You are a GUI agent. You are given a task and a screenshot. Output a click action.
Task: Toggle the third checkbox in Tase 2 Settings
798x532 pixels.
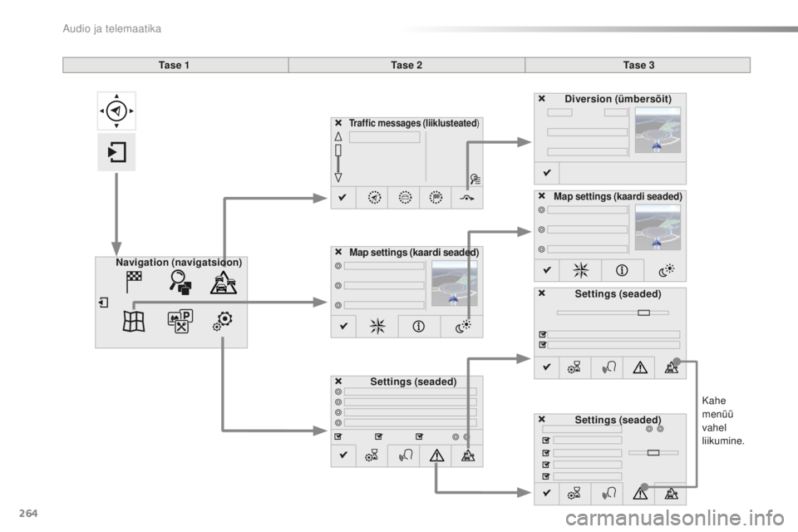(419, 436)
